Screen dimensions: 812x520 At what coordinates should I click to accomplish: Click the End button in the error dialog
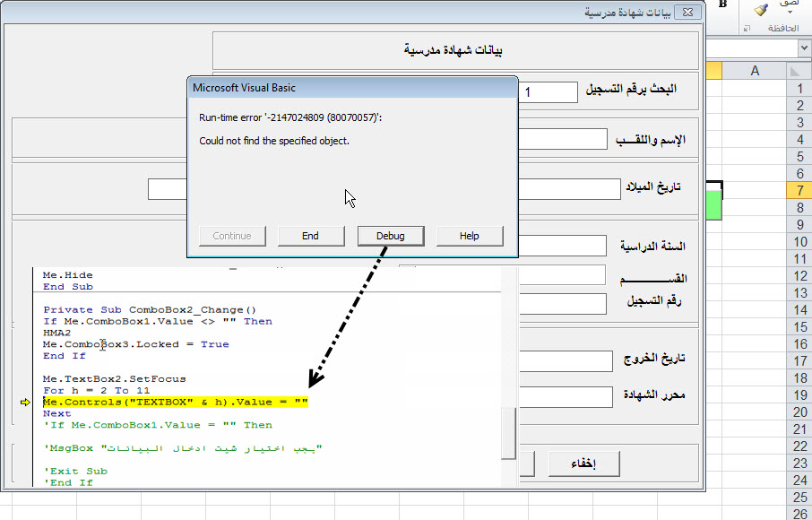pos(311,236)
